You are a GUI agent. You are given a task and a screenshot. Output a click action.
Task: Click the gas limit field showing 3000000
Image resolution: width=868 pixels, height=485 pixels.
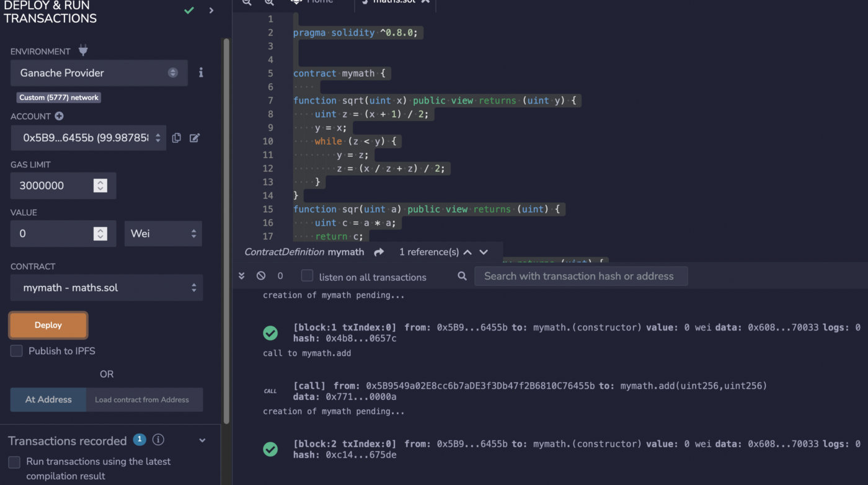(63, 185)
